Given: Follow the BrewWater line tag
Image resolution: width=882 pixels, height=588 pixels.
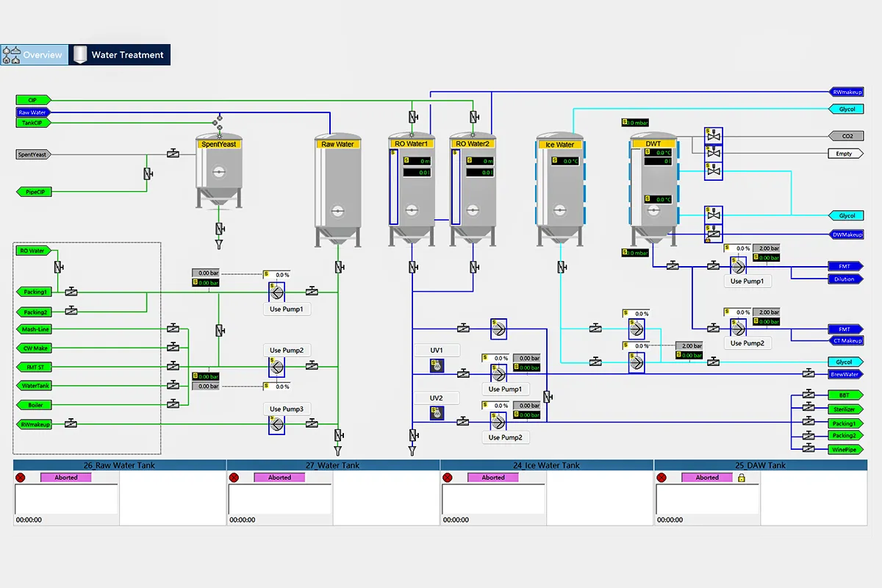Looking at the screenshot, I should point(846,374).
